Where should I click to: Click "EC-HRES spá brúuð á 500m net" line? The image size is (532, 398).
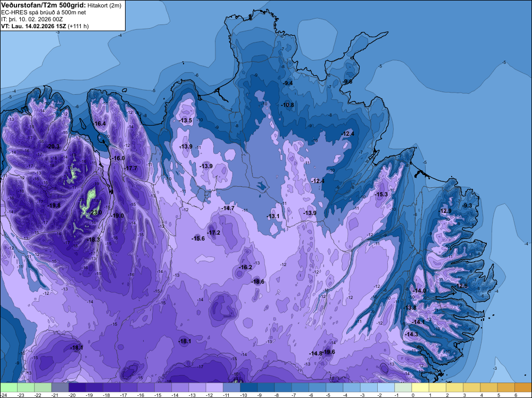(x=44, y=13)
